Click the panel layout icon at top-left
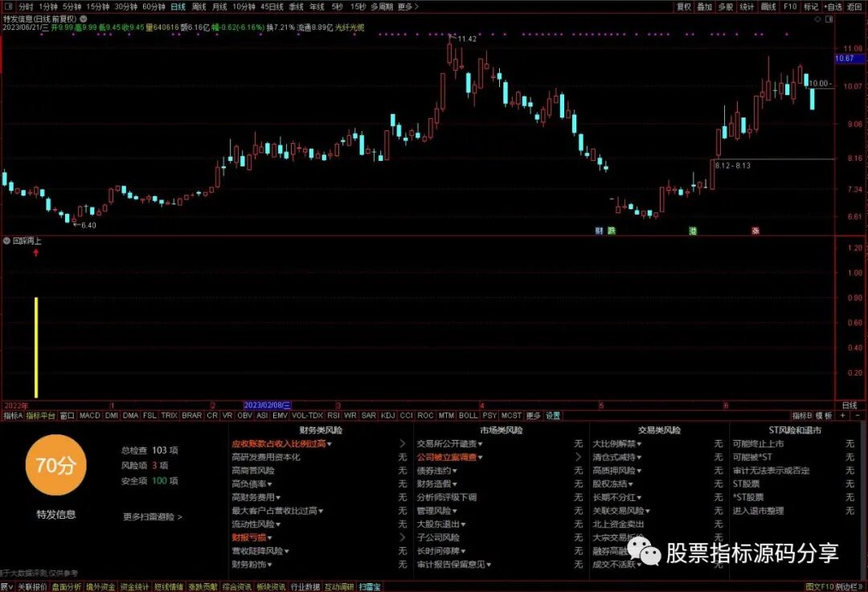Screen dimensions: 868x592 [8, 6]
